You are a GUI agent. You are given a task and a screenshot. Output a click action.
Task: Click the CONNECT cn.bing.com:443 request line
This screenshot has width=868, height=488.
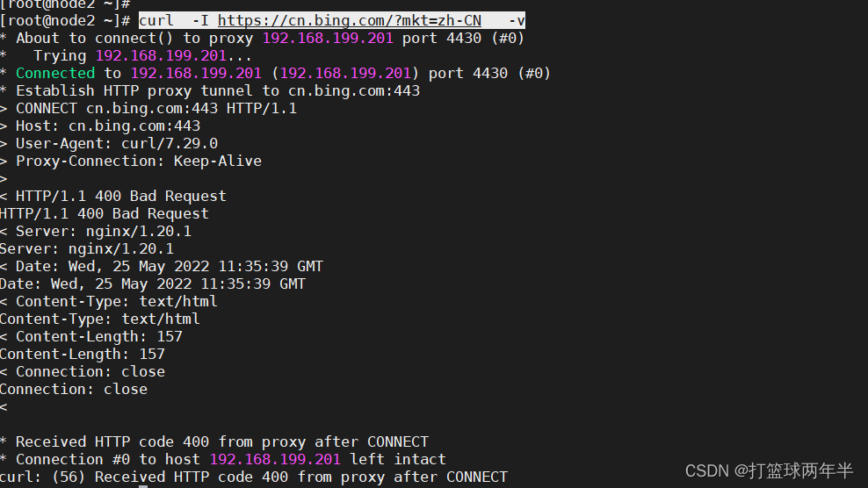click(x=148, y=109)
